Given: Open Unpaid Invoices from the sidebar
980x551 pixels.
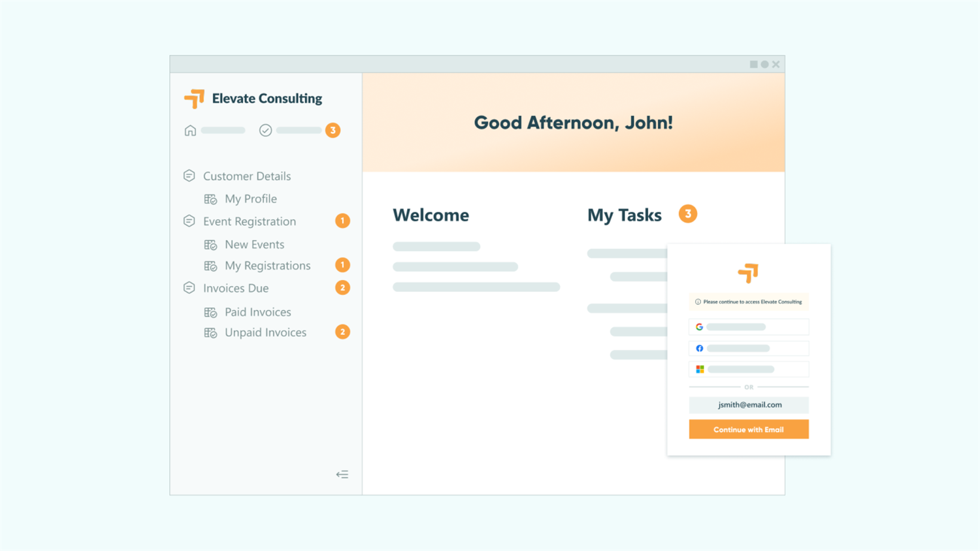Looking at the screenshot, I should click(x=265, y=332).
